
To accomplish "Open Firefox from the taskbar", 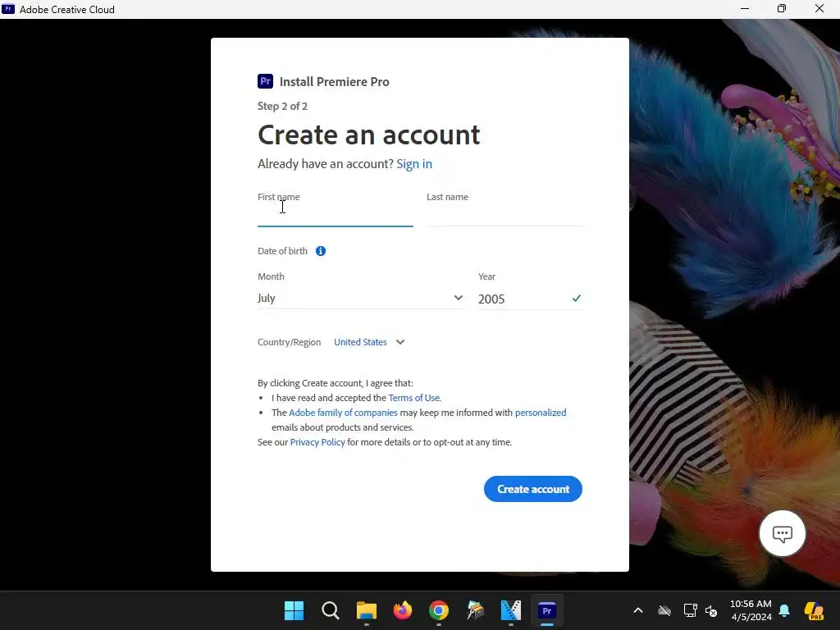I will (402, 610).
